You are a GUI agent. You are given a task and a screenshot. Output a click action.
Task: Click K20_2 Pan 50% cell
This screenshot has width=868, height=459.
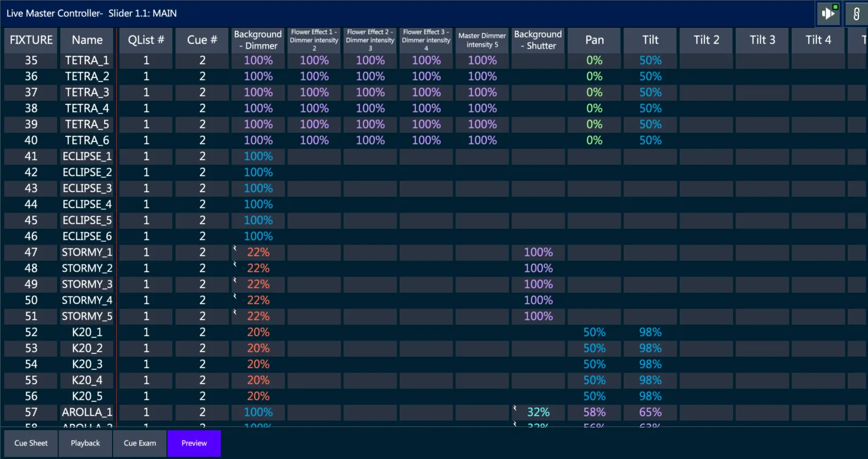tap(594, 348)
